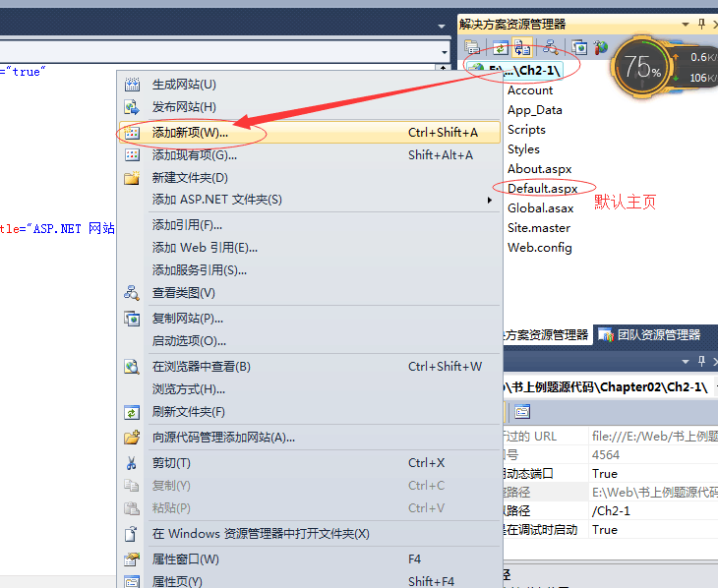718x588 pixels.
Task: Click the refresh icon beside 刷新文件夹
Action: (132, 412)
